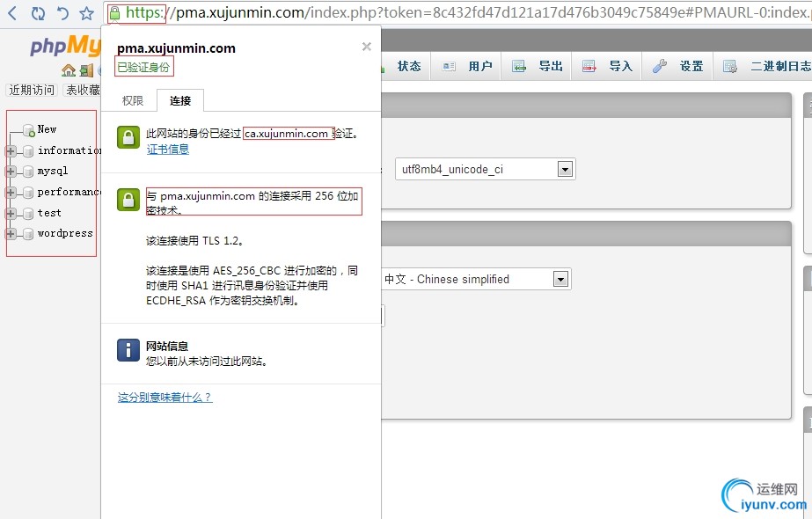This screenshot has width=812, height=519.
Task: Click the 用户 tab card icon
Action: click(x=449, y=66)
